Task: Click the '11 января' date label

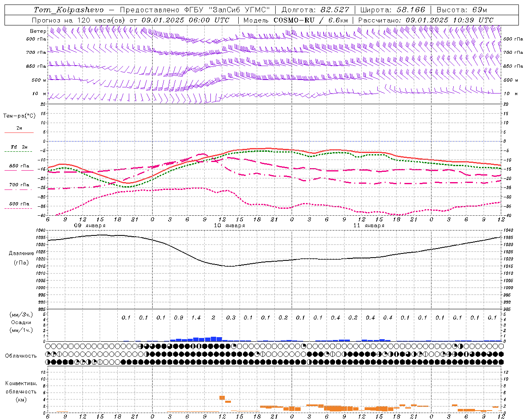Action: tap(369, 226)
